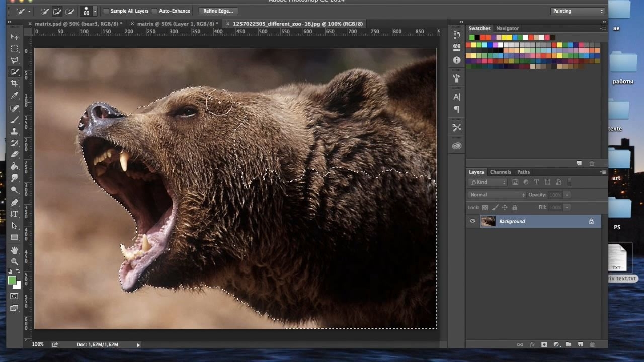
Task: Open the Fill slider dropdown
Action: pos(567,207)
